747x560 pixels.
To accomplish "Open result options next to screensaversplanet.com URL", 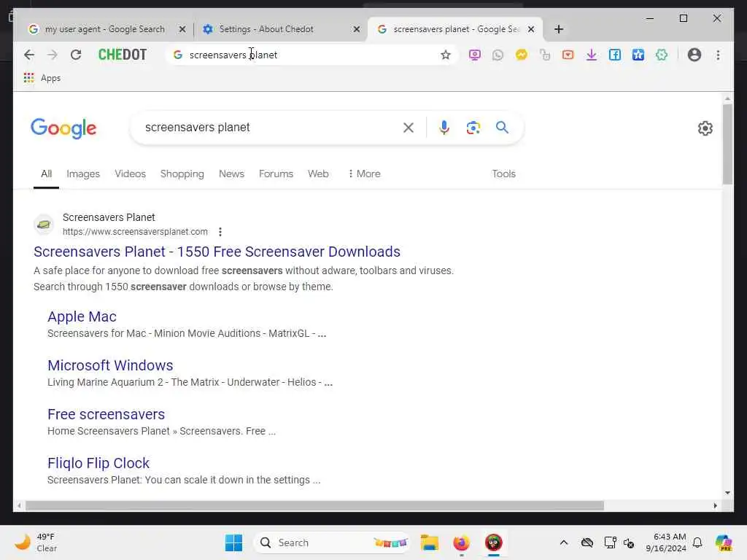I will pos(220,232).
